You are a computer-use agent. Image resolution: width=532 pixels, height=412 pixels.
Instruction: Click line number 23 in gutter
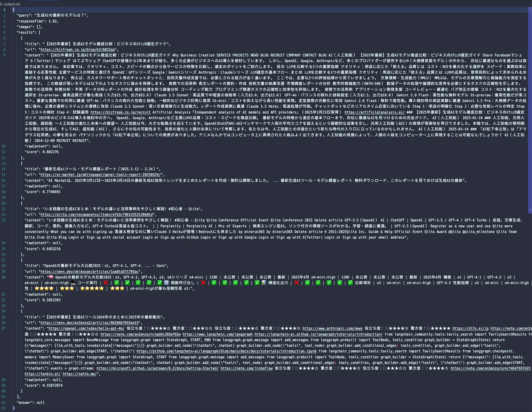[3, 220]
